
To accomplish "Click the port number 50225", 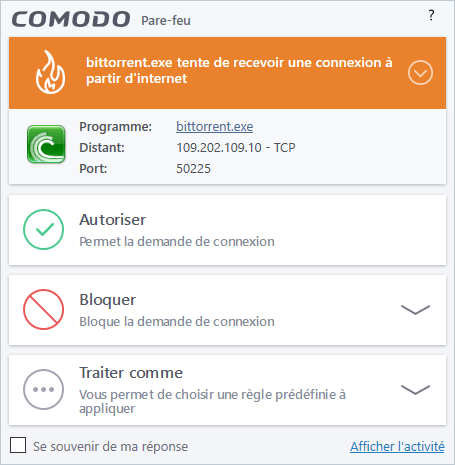I will (193, 169).
